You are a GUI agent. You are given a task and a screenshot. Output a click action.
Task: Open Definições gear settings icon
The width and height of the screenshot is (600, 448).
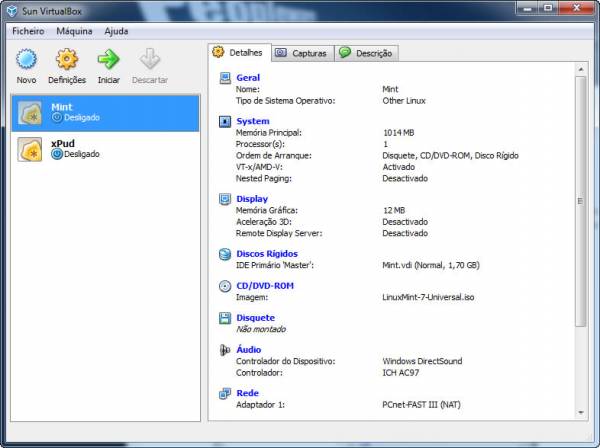pyautogui.click(x=67, y=61)
